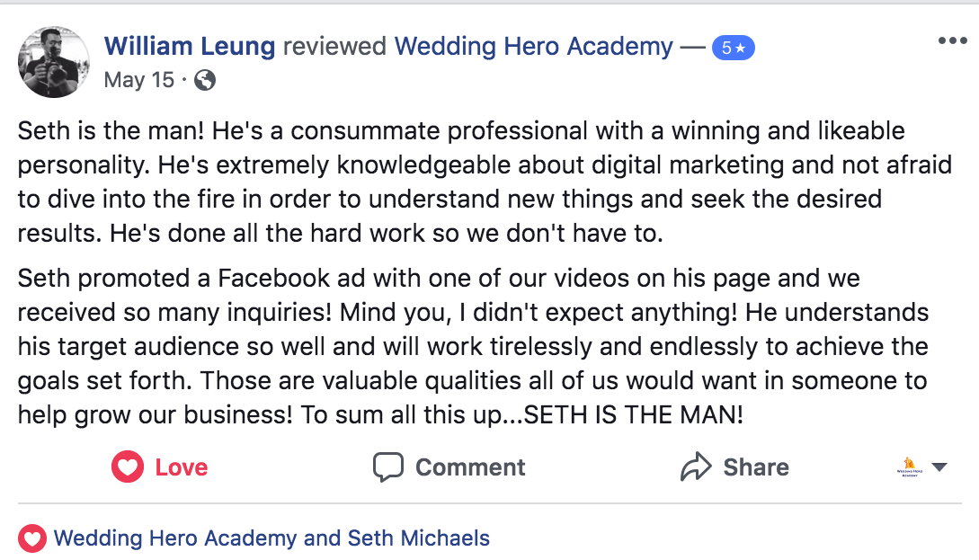Screen dimensions: 979x560
Task: Open the May 15 post timestamp
Action: pyautogui.click(x=138, y=80)
